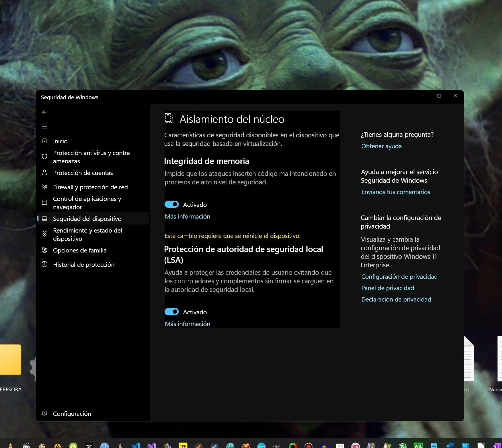Click the window icon for Control de aplicaciones y navegador
Image resolution: width=502 pixels, height=448 pixels.
tap(44, 202)
